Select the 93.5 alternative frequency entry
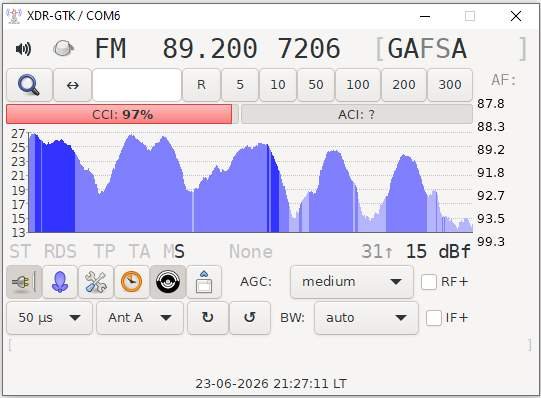Screen dimensions: 541x398 click(491, 218)
